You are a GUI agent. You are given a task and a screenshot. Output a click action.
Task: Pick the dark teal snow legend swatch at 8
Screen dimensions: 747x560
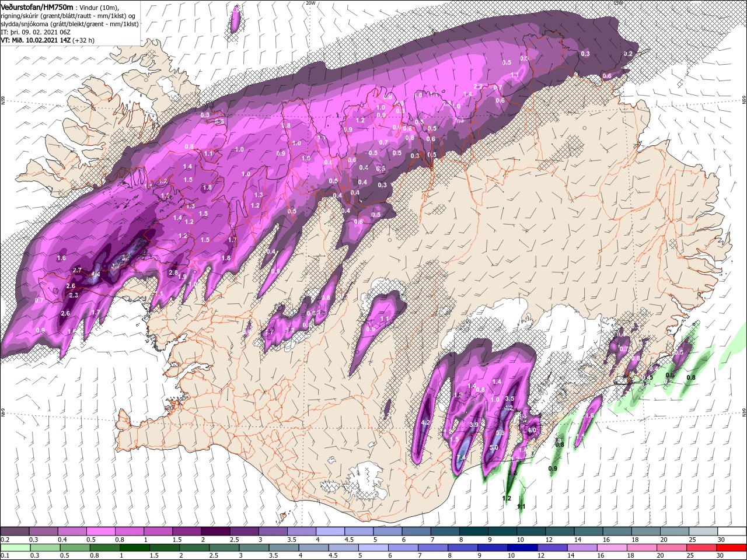pos(472,531)
